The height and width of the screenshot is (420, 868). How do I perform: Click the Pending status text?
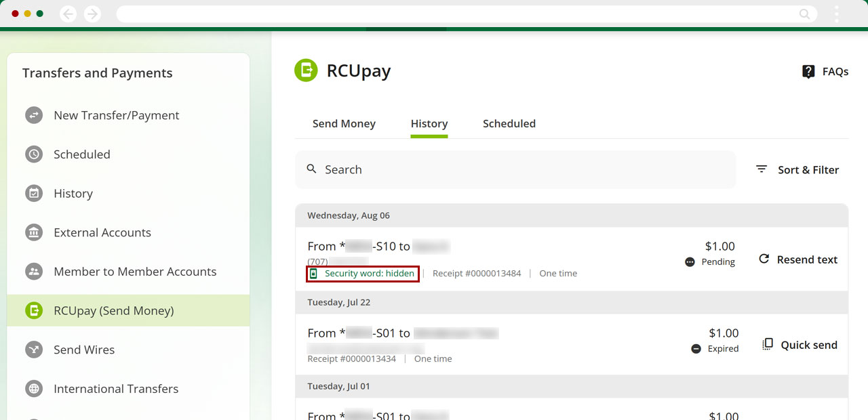pyautogui.click(x=718, y=262)
